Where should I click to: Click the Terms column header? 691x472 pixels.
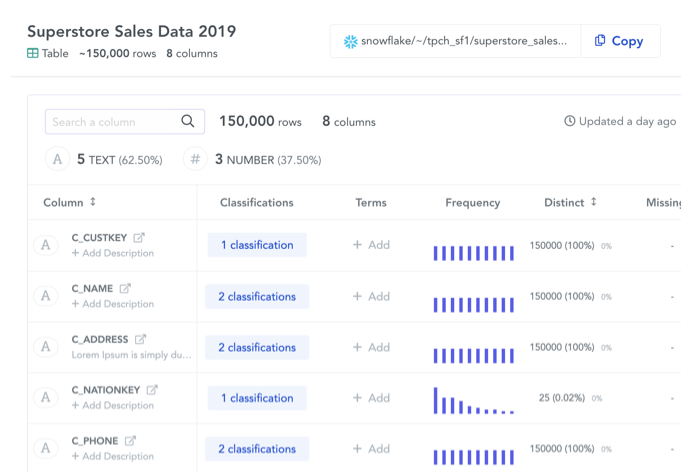[x=371, y=202]
